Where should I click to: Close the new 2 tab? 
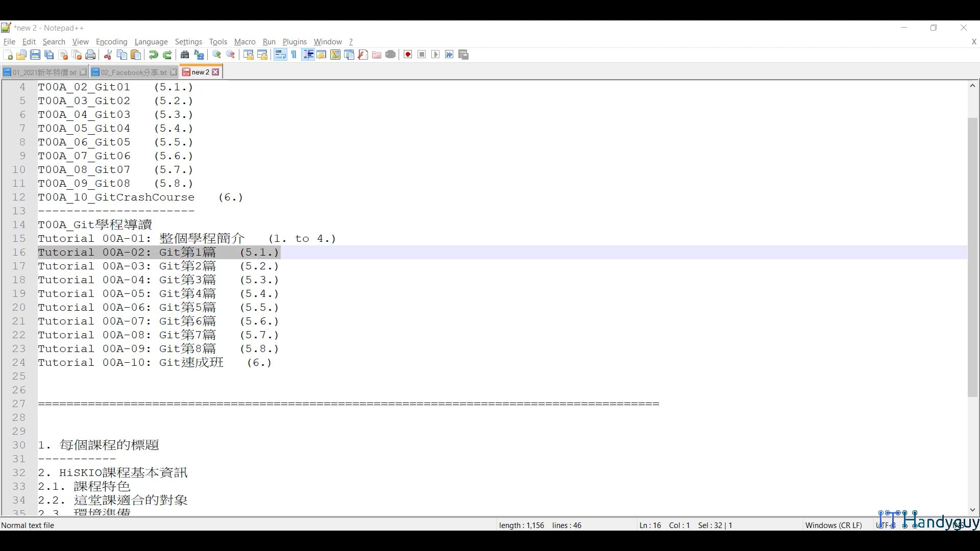coord(216,72)
